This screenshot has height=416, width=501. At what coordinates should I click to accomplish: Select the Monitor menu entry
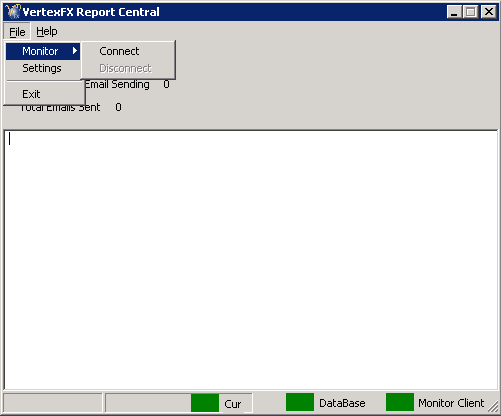(x=43, y=51)
